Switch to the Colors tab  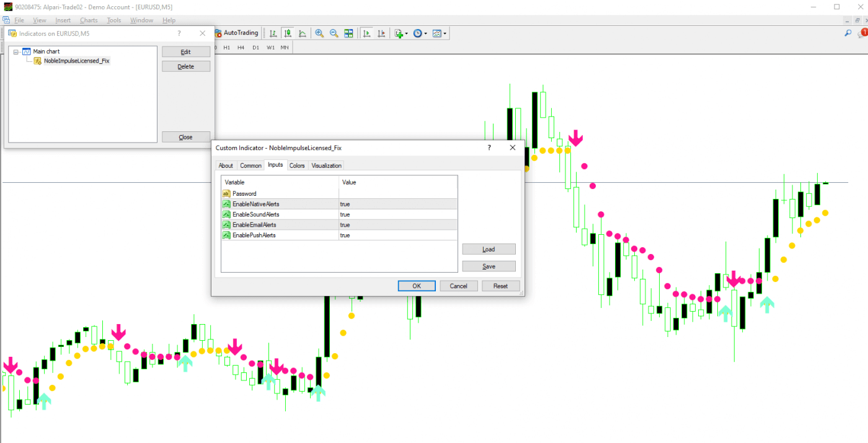pos(297,165)
